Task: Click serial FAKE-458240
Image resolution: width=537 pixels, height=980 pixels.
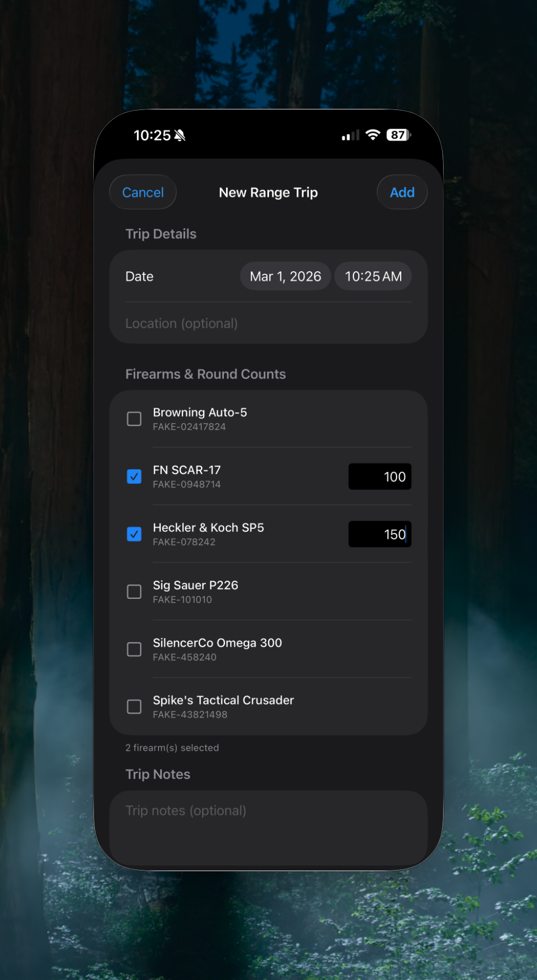Action: tap(185, 657)
